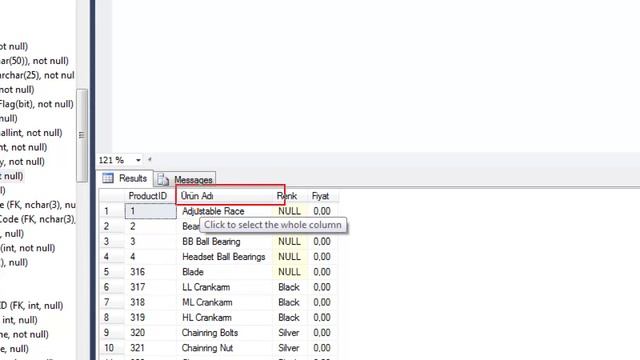Click the query editor text area
The image size is (640, 360).
point(376,76)
